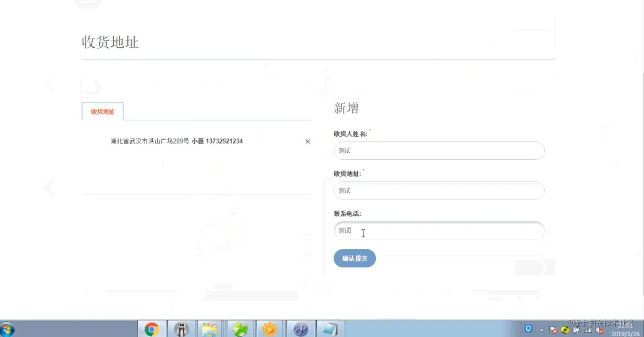Focus the 收货人姓名 input field
This screenshot has height=337, width=644.
point(439,150)
